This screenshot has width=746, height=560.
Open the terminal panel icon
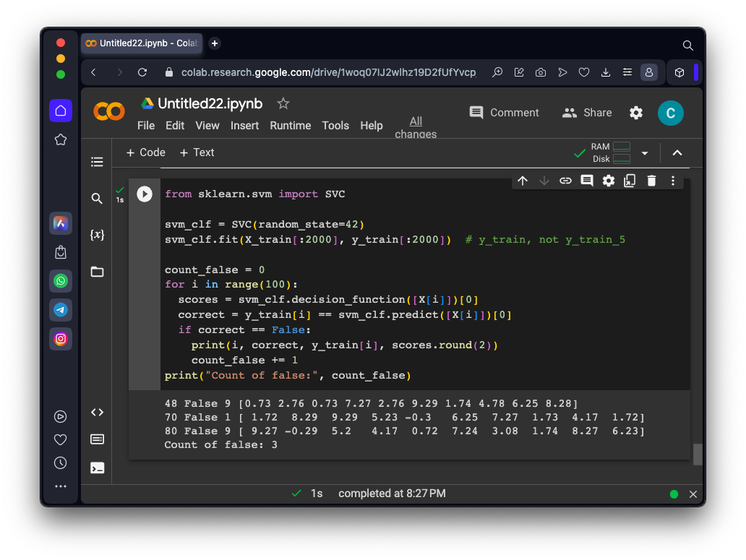click(97, 468)
